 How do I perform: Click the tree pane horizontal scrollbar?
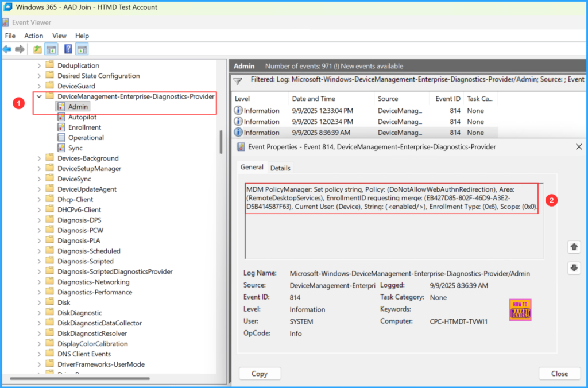[80, 378]
